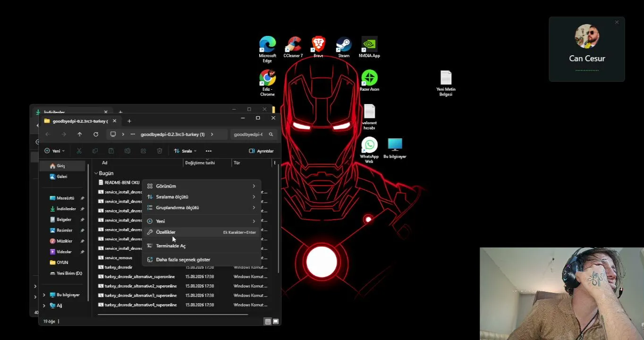Close the goodbyedpi-0.2.3rc3-turkey tab
The width and height of the screenshot is (644, 340).
[x=114, y=121]
